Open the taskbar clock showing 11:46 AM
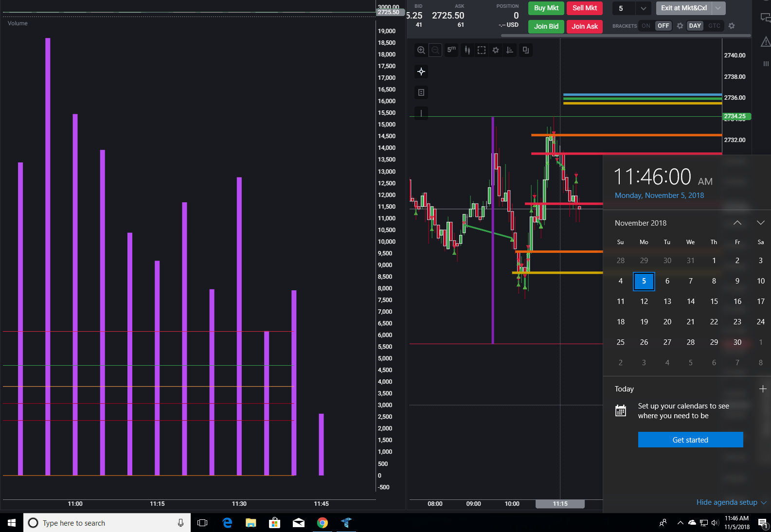 [736, 523]
